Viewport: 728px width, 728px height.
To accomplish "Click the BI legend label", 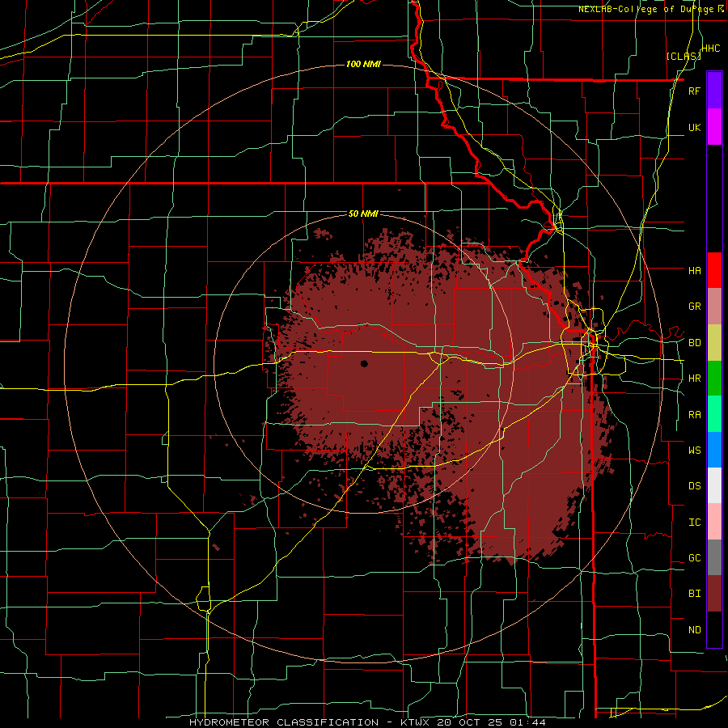I will (x=694, y=594).
